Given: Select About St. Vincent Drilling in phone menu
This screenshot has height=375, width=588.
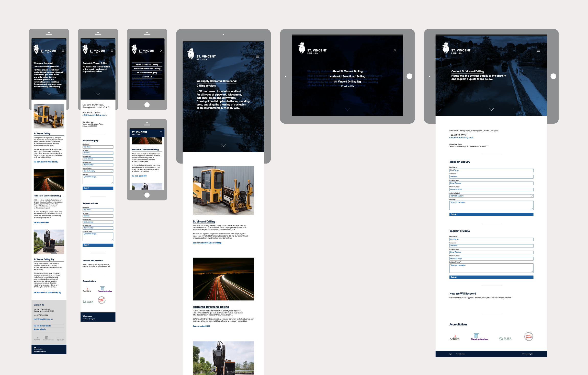Looking at the screenshot, I should (147, 65).
